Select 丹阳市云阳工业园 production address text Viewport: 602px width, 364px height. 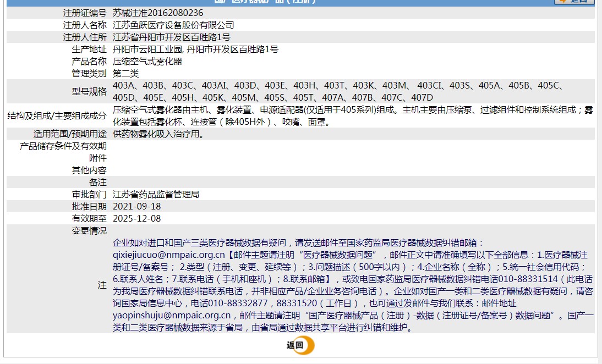tap(147, 49)
